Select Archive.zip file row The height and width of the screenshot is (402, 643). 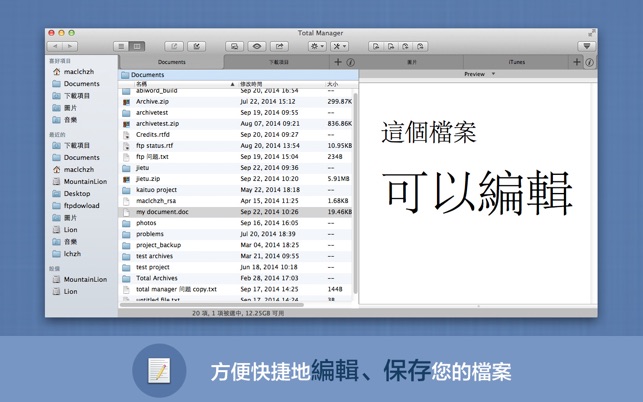point(236,101)
